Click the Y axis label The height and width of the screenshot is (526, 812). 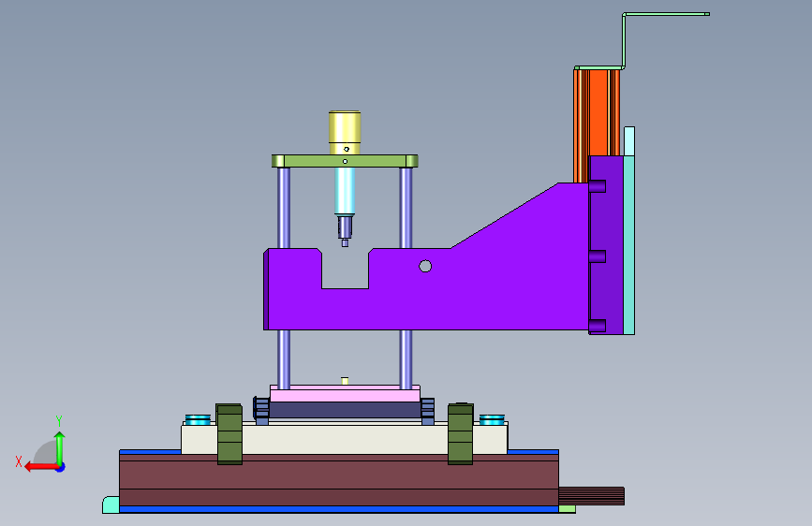tap(59, 421)
